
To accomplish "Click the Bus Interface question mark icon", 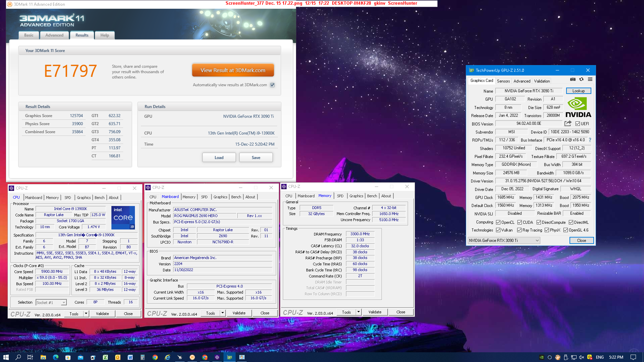I will [x=590, y=140].
